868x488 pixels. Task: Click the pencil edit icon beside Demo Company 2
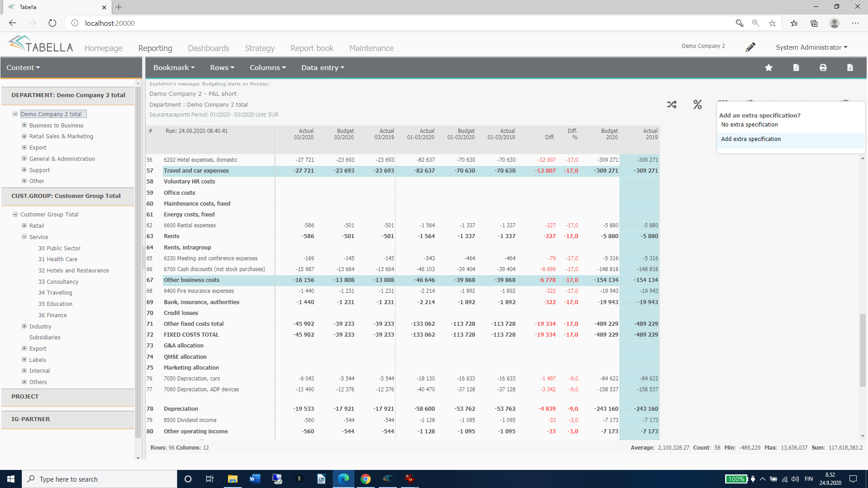[750, 47]
